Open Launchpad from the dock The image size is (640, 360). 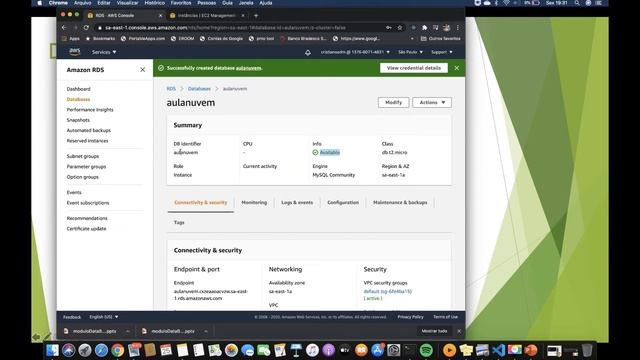tap(85, 350)
